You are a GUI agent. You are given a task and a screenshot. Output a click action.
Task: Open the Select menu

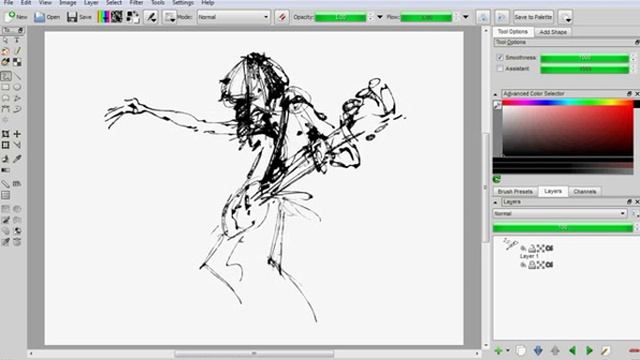click(x=114, y=2)
